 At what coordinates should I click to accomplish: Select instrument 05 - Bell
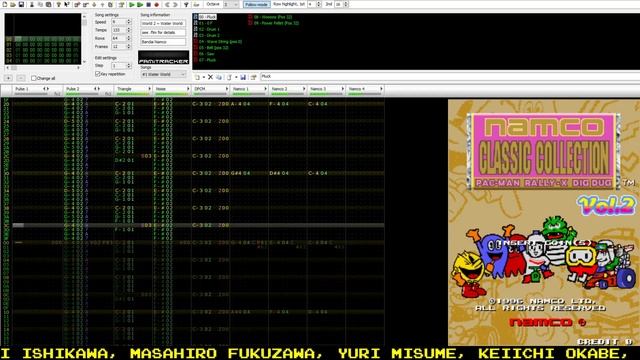pos(213,48)
